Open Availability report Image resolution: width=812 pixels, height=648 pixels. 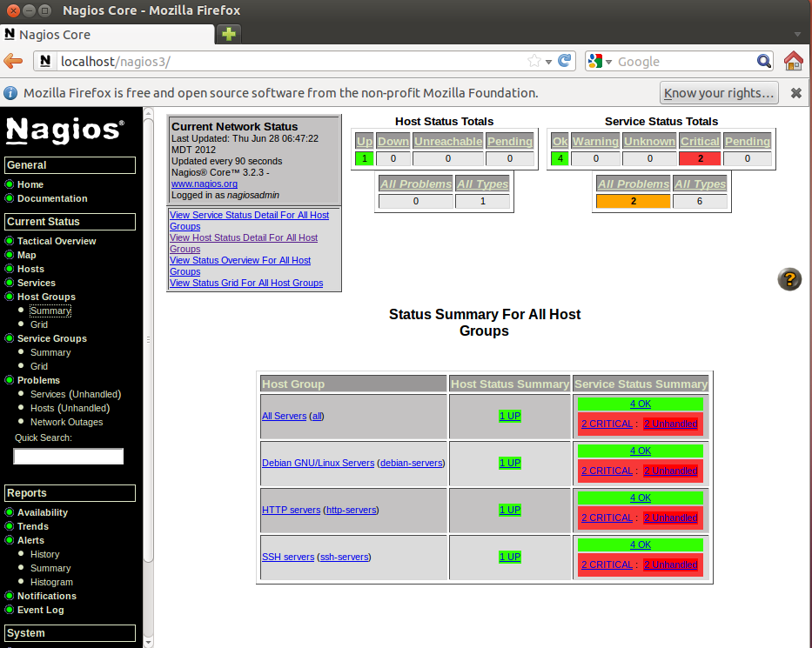pos(43,512)
